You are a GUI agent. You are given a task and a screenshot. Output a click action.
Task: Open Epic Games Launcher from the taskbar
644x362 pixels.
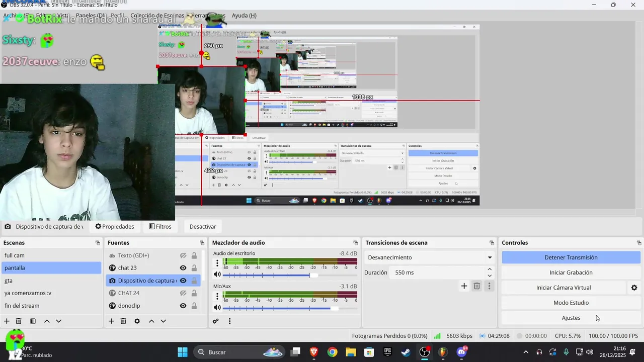(387, 352)
